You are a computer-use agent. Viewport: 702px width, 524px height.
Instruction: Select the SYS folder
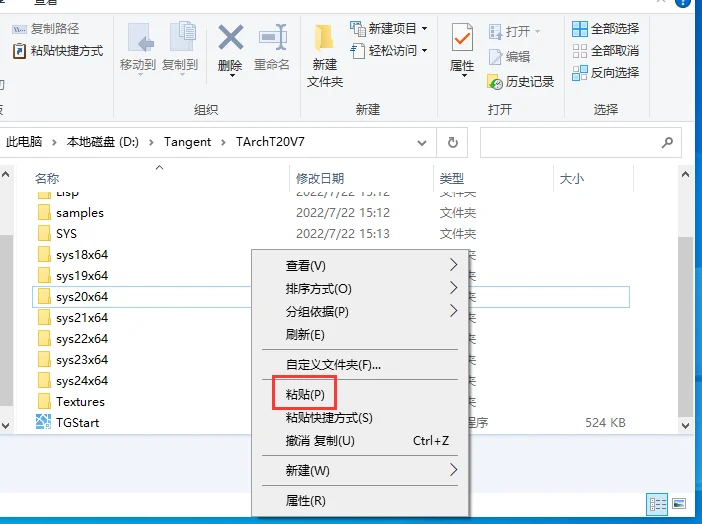(66, 234)
